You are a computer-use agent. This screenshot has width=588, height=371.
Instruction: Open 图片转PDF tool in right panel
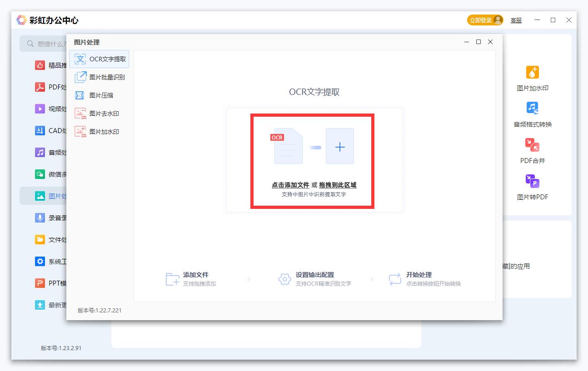(533, 187)
